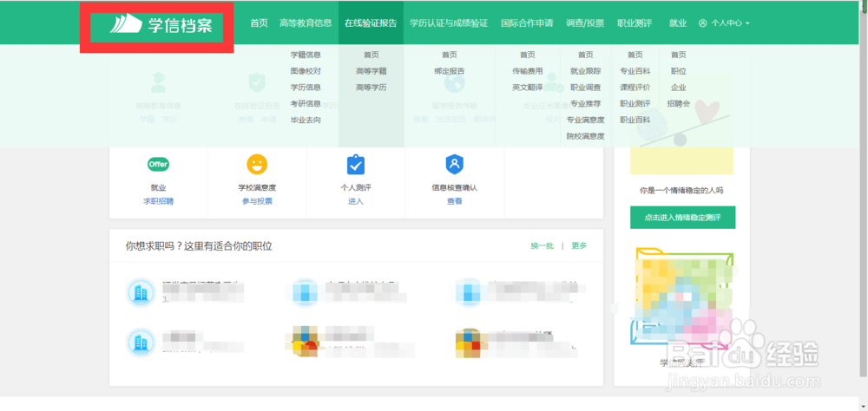This screenshot has width=868, height=411.
Task: Click the 求职招聘 link under 就业
Action: 158,201
